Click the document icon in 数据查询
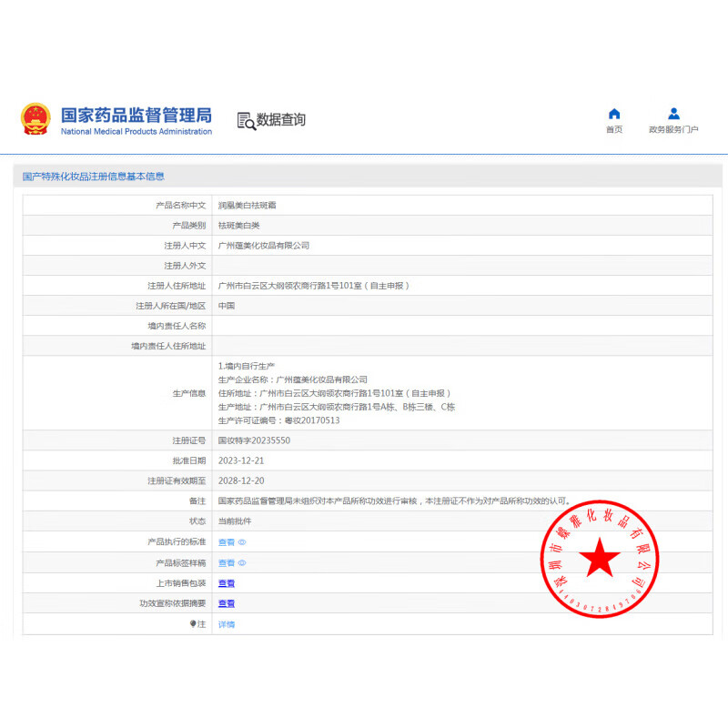The image size is (728, 728). (242, 119)
